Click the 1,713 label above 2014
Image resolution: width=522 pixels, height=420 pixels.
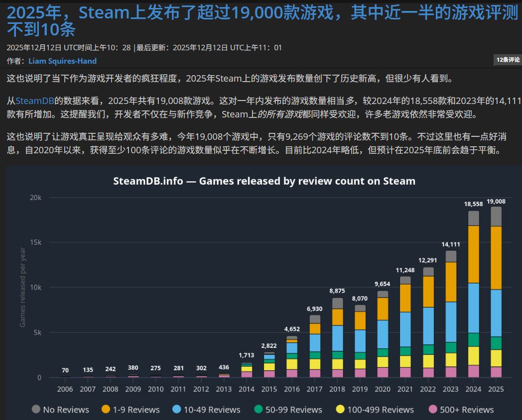[x=247, y=355]
